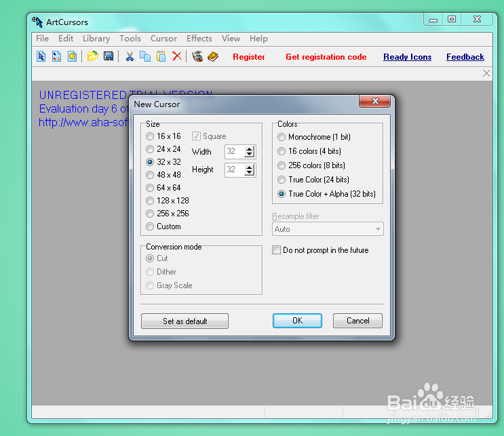The height and width of the screenshot is (436, 504).
Task: Select the 32 x 32 size option
Action: click(x=163, y=162)
